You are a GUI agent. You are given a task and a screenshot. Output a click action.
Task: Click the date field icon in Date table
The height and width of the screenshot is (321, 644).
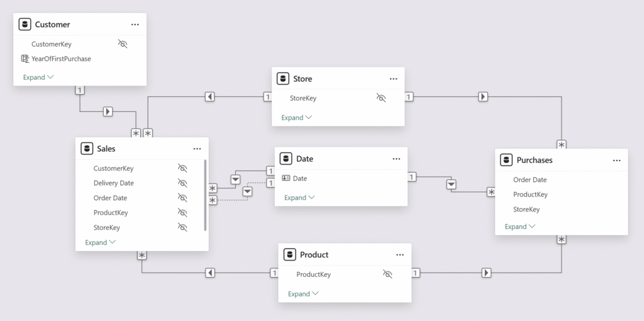coord(286,178)
